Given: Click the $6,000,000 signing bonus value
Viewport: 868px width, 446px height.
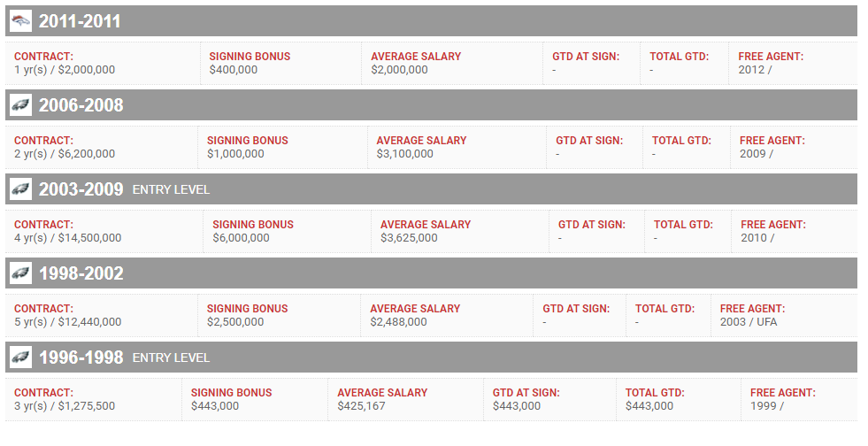Looking at the screenshot, I should click(241, 238).
